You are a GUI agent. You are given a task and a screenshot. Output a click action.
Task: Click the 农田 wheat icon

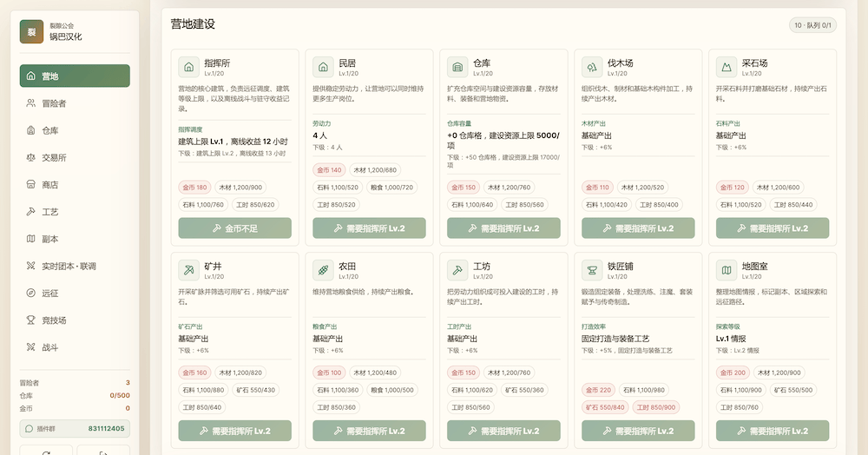point(323,270)
